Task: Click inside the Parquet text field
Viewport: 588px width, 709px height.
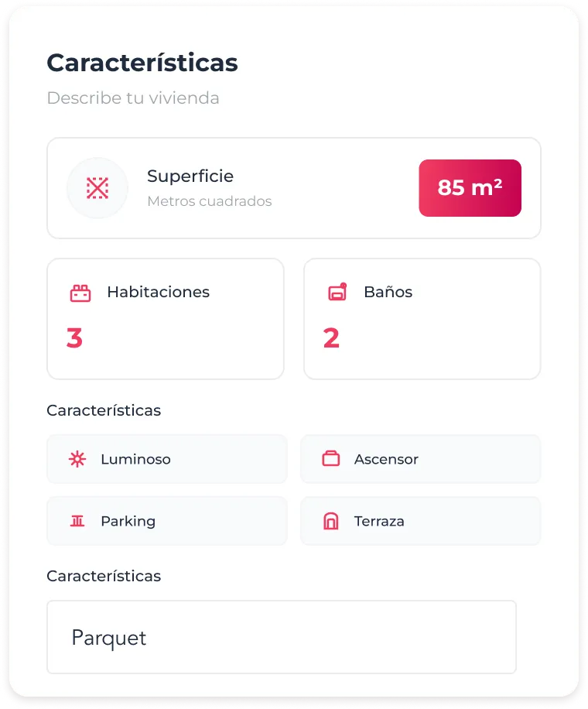Action: pos(281,637)
